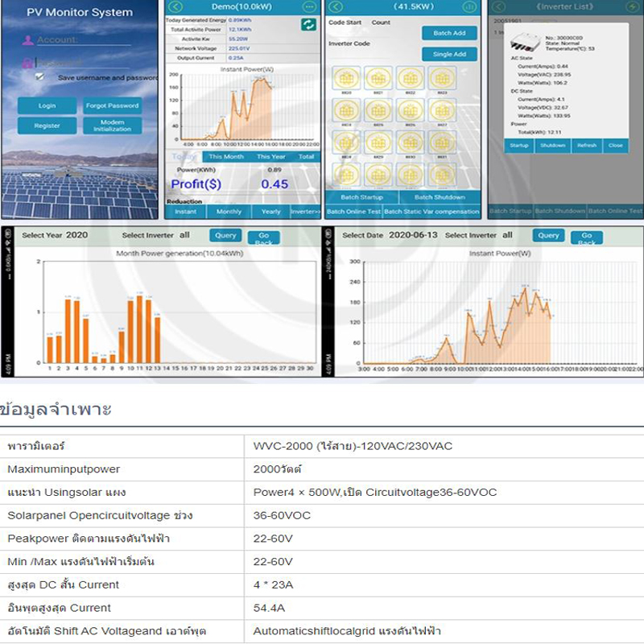Switch to the This Year tab
This screenshot has width=644, height=644.
click(270, 157)
